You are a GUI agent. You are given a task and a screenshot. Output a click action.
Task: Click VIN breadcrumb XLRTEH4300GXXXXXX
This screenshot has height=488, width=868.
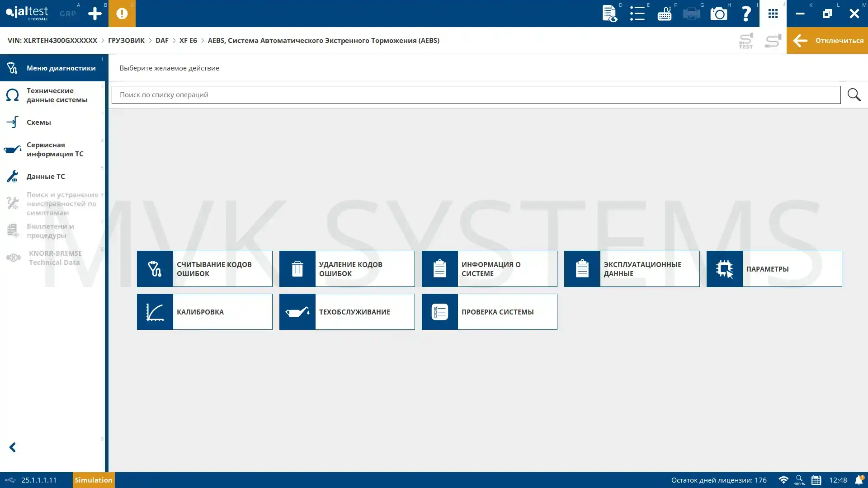pyautogui.click(x=52, y=40)
